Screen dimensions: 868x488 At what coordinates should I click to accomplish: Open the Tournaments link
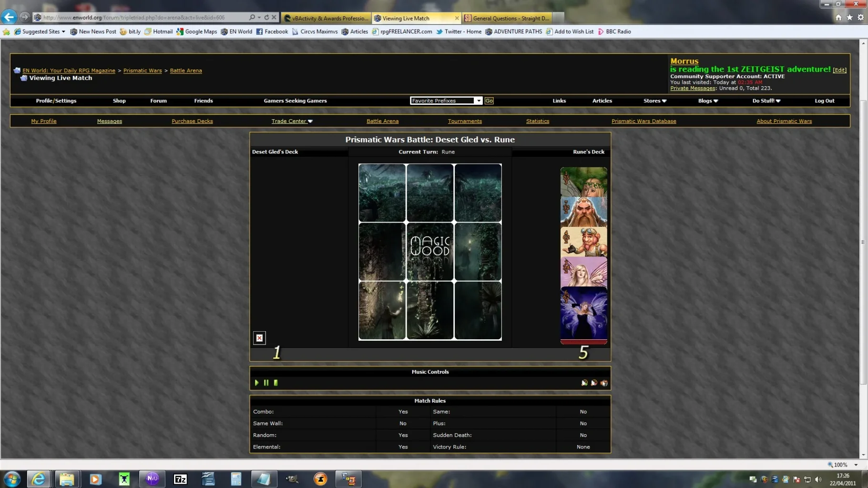click(465, 121)
